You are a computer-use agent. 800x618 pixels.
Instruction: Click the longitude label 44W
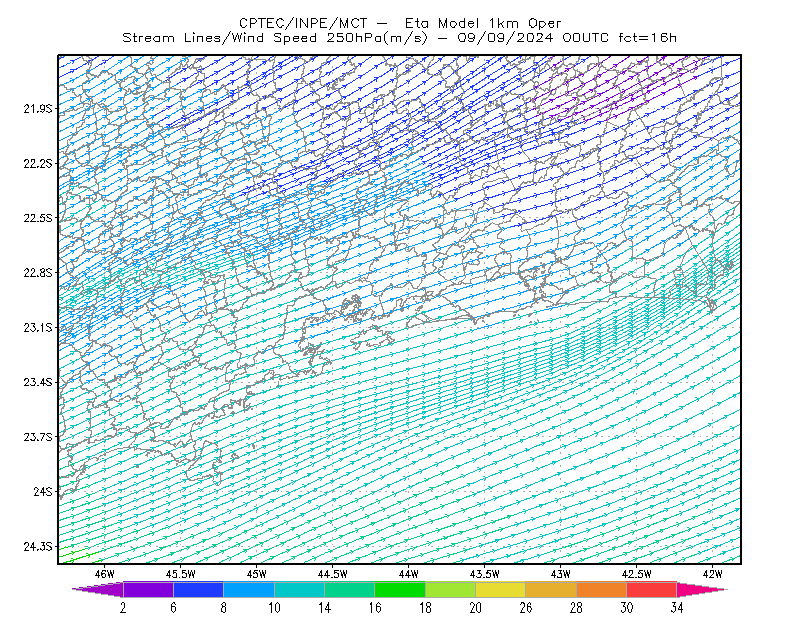pyautogui.click(x=409, y=574)
